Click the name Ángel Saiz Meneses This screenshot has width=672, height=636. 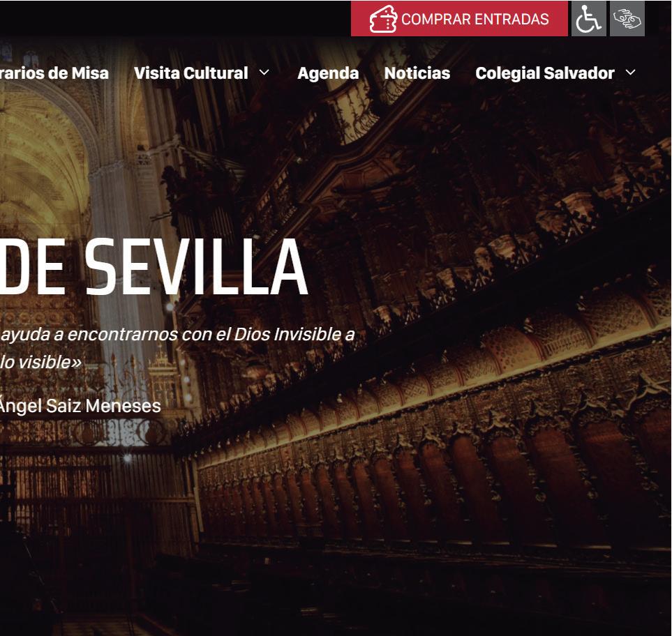[x=80, y=406]
